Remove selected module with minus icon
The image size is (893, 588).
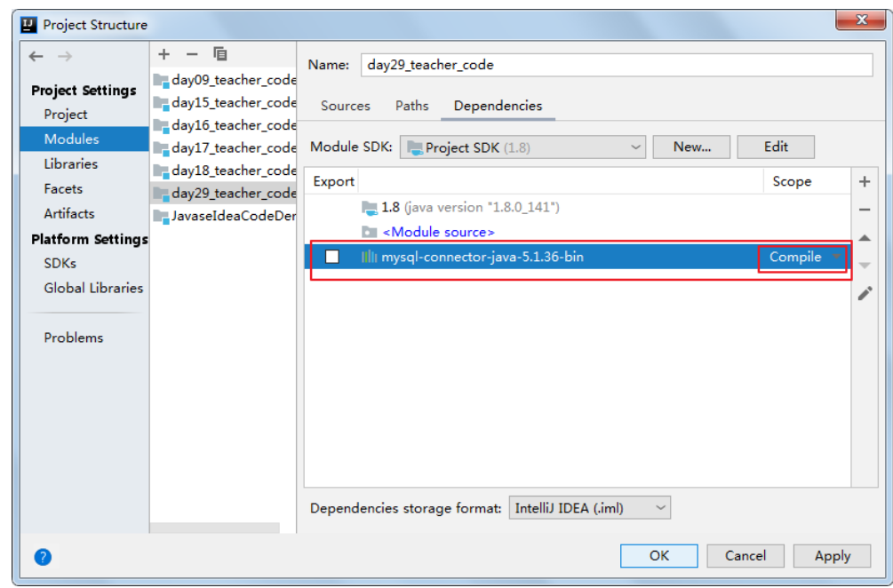pos(192,54)
